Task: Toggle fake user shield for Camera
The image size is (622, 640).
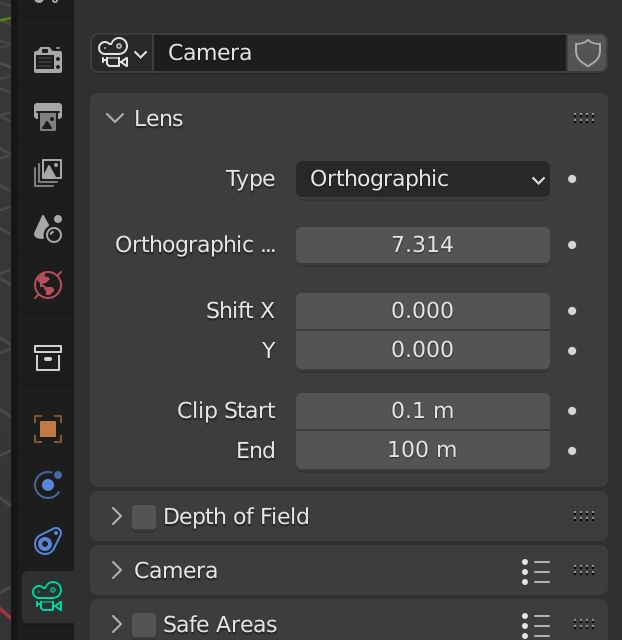Action: pyautogui.click(x=587, y=53)
